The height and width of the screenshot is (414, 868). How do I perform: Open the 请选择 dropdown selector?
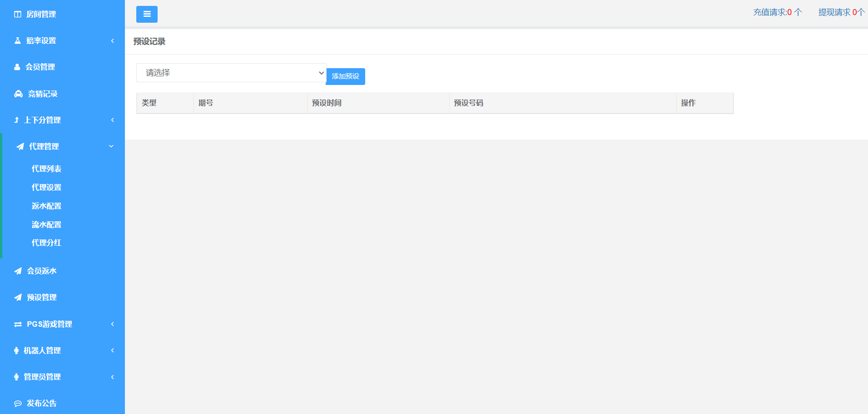tap(231, 73)
